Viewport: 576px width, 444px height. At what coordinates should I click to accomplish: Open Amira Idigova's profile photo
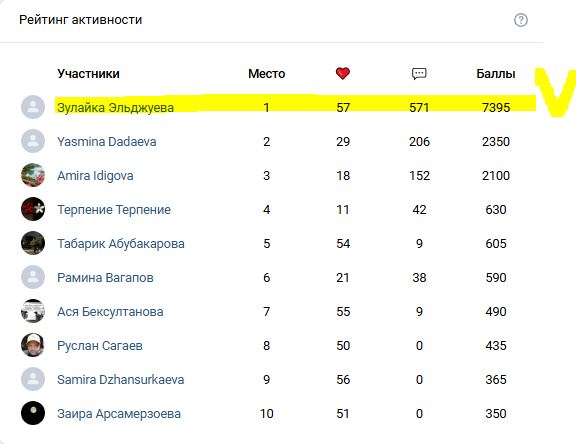click(x=33, y=175)
